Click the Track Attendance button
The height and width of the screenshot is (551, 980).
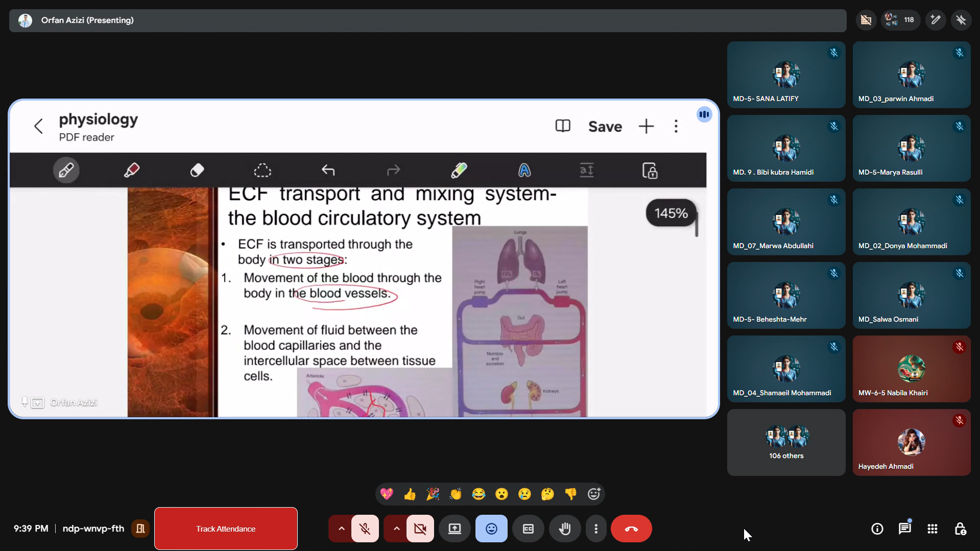tap(226, 529)
